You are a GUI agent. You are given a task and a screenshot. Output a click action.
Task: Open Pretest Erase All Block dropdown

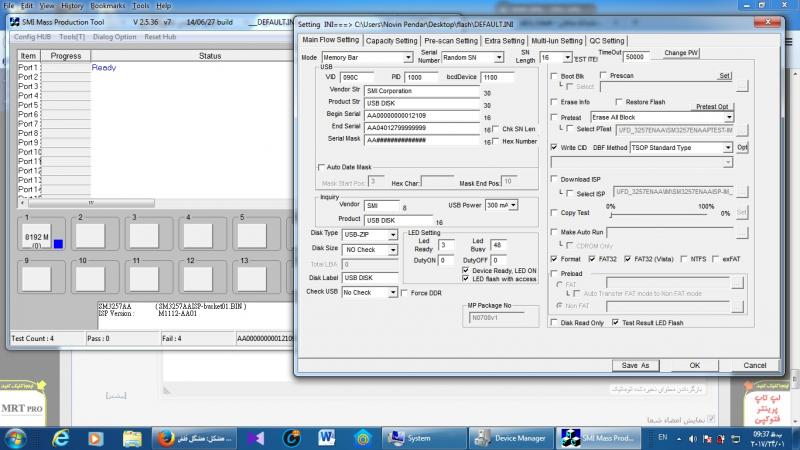(729, 117)
